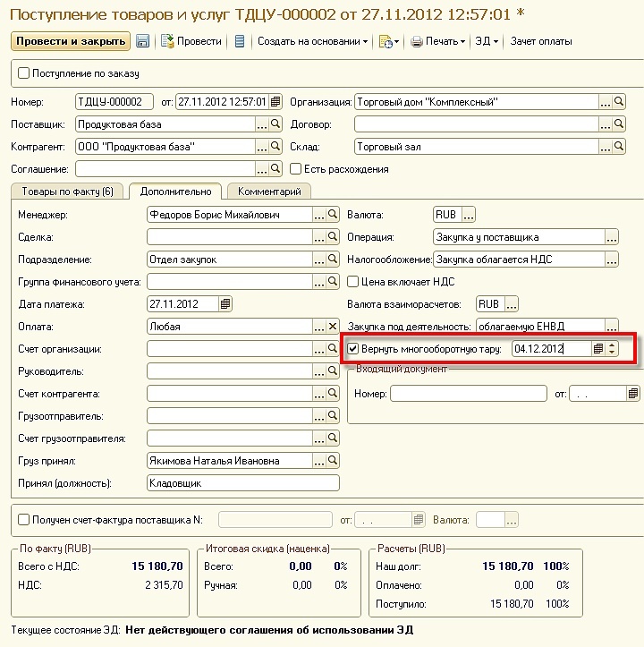Focus the Принял (должность) input field
The width and height of the screenshot is (644, 647).
click(x=243, y=482)
